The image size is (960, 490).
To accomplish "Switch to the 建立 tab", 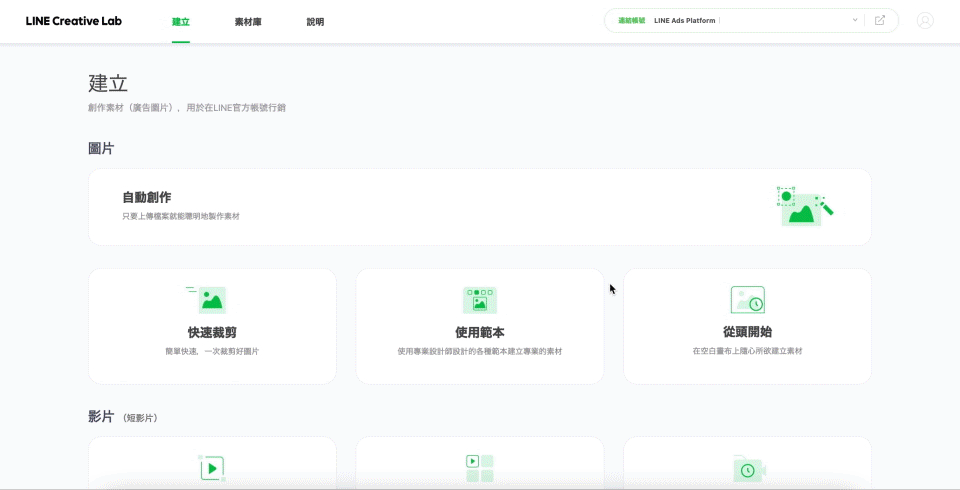I will [181, 21].
